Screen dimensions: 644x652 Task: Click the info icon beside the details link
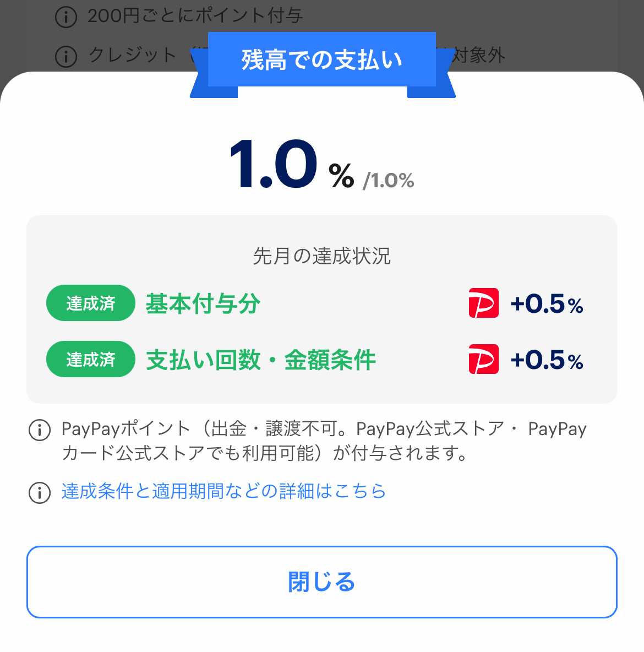pyautogui.click(x=40, y=492)
